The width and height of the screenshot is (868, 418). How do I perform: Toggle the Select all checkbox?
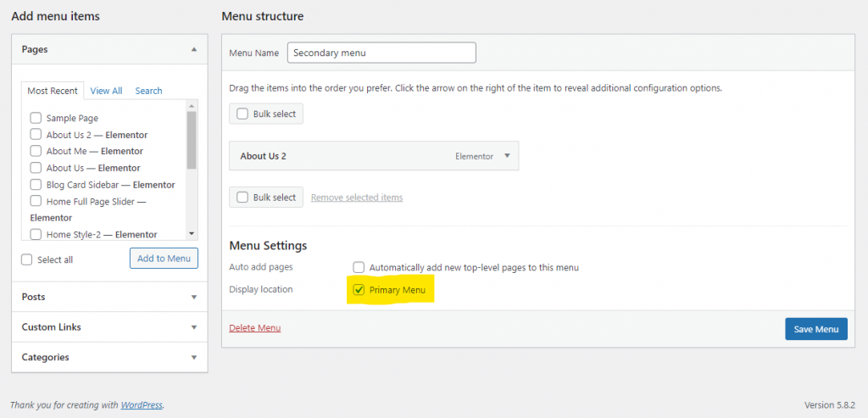26,259
